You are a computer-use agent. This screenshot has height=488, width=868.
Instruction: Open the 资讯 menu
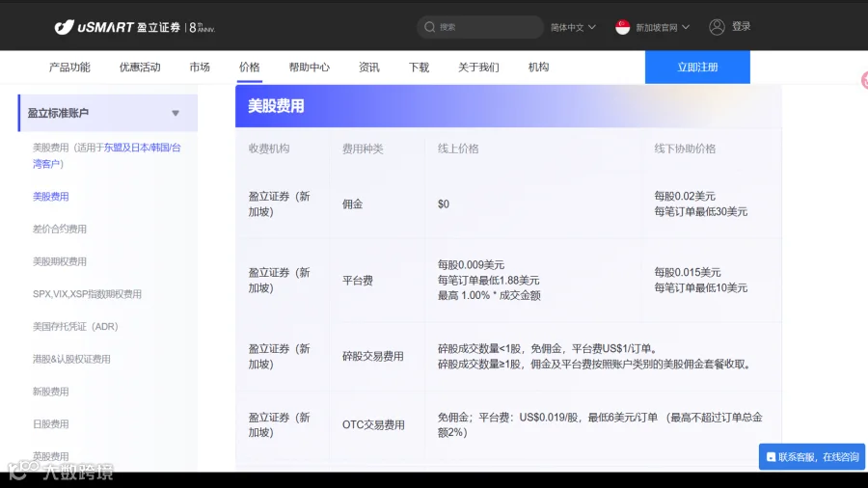pyautogui.click(x=368, y=67)
